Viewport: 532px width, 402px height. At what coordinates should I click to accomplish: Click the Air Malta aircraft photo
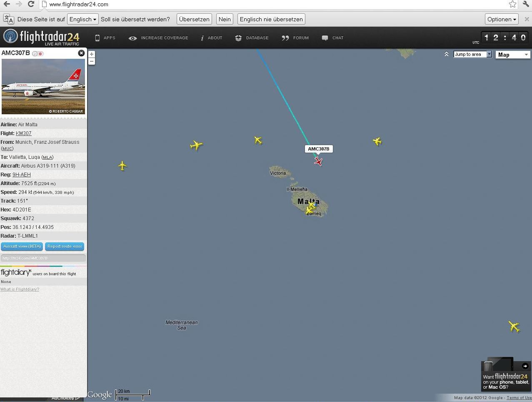(43, 86)
